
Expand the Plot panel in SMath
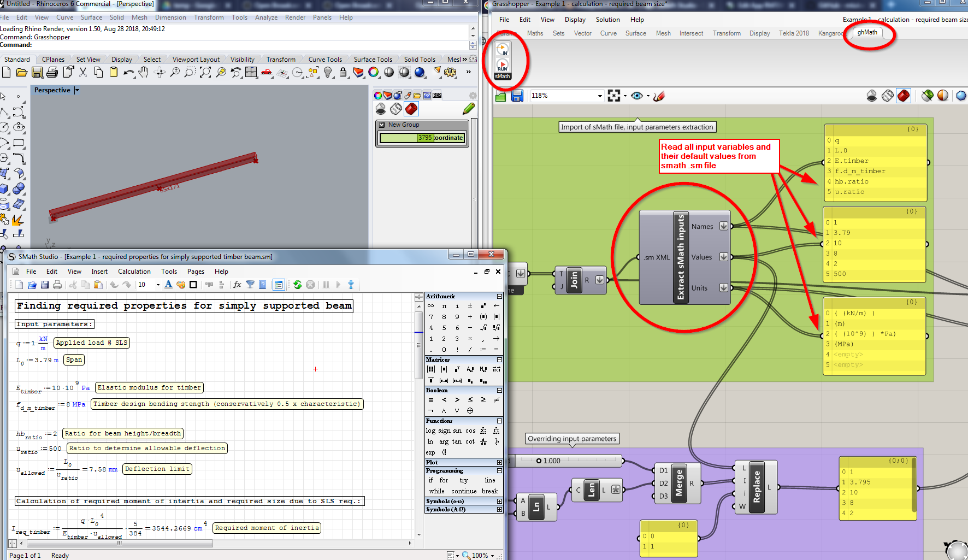pos(499,462)
